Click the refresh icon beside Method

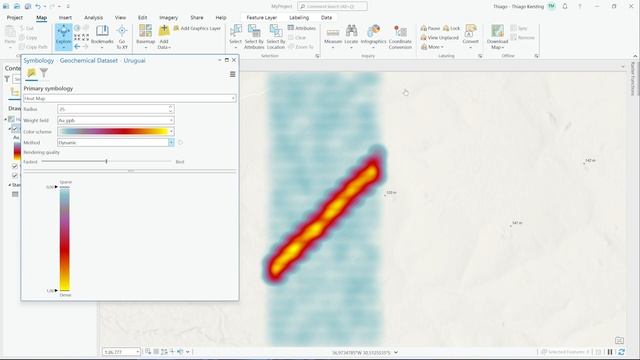(x=180, y=142)
